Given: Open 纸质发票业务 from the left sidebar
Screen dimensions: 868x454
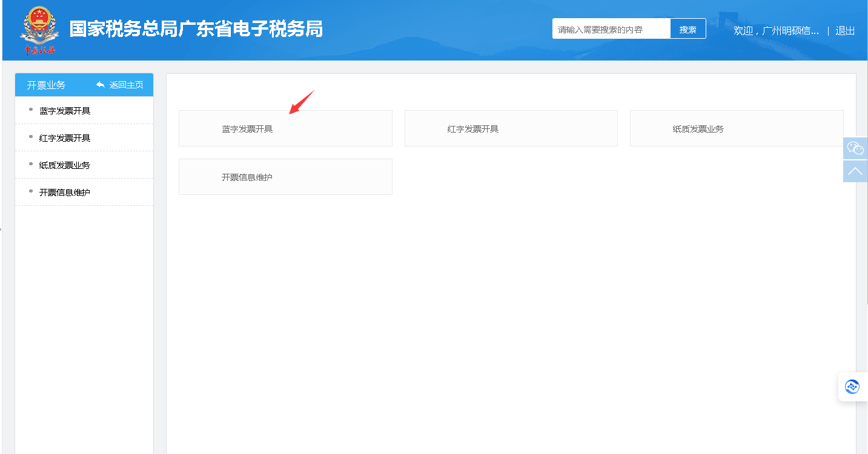Looking at the screenshot, I should click(65, 165).
